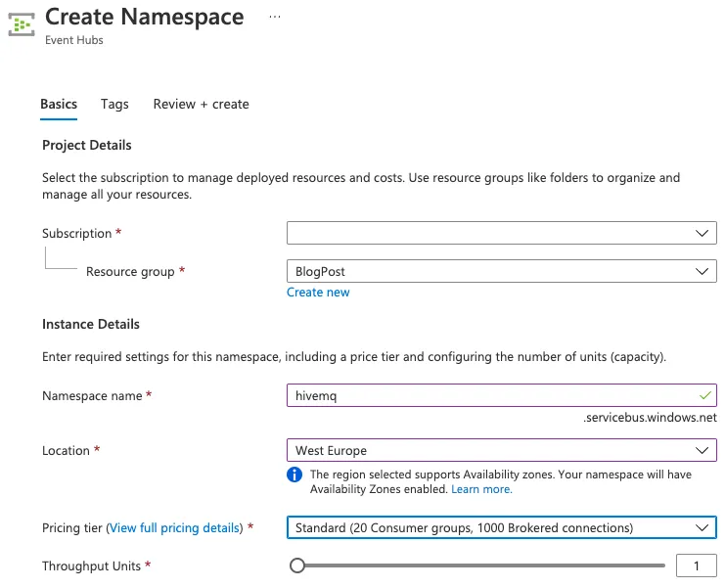Click the .servicebus.windows.net suffix text
This screenshot has width=725, height=588.
pyautogui.click(x=650, y=418)
